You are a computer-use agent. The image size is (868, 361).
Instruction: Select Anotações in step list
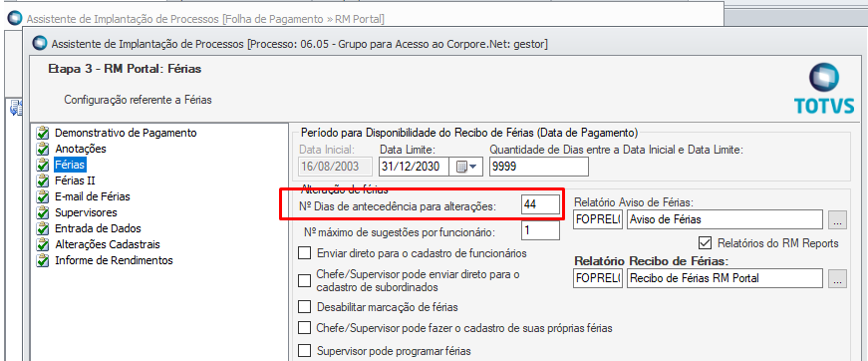pyautogui.click(x=81, y=149)
